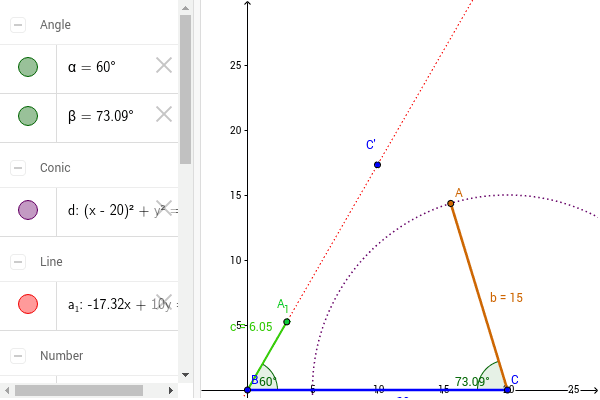Toggle visibility of angle β = 73.09°
Screen dimensions: 600x400
tap(28, 116)
